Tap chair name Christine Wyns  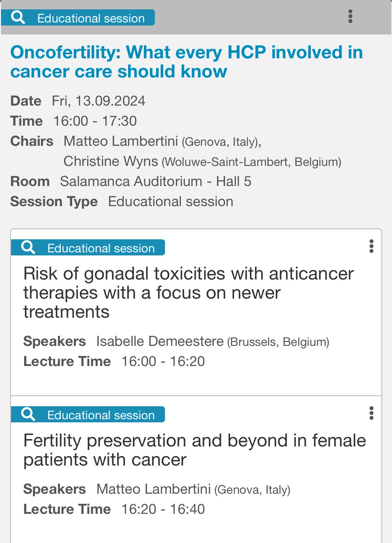111,161
